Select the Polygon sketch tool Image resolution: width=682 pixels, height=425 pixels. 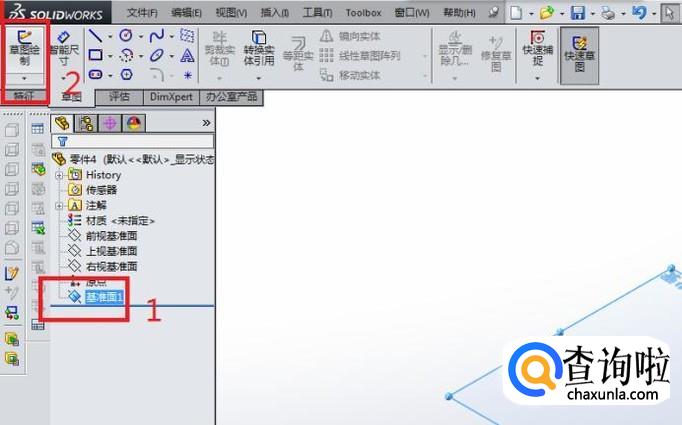click(x=126, y=75)
